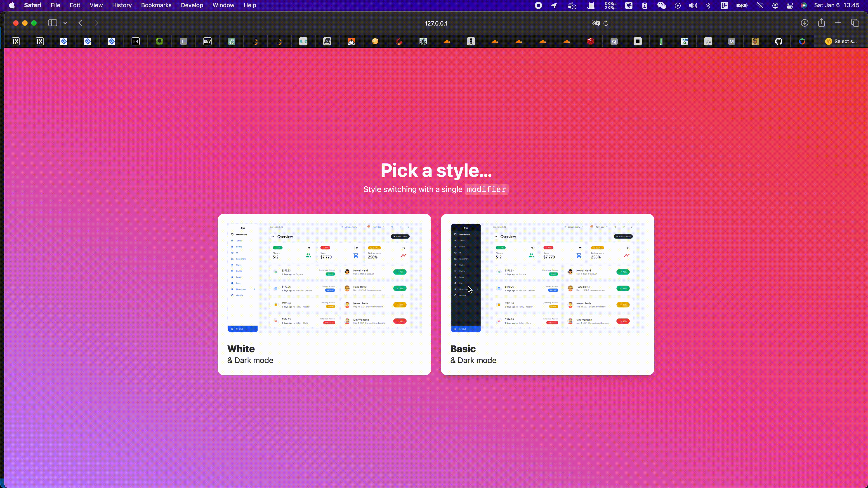
Task: Open the Bookmarks menu
Action: pyautogui.click(x=156, y=5)
